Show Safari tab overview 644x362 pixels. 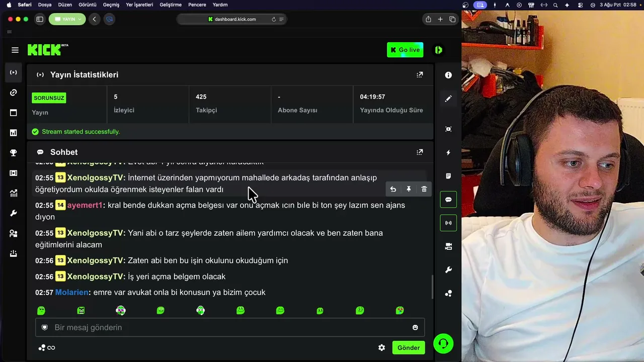[x=452, y=19]
